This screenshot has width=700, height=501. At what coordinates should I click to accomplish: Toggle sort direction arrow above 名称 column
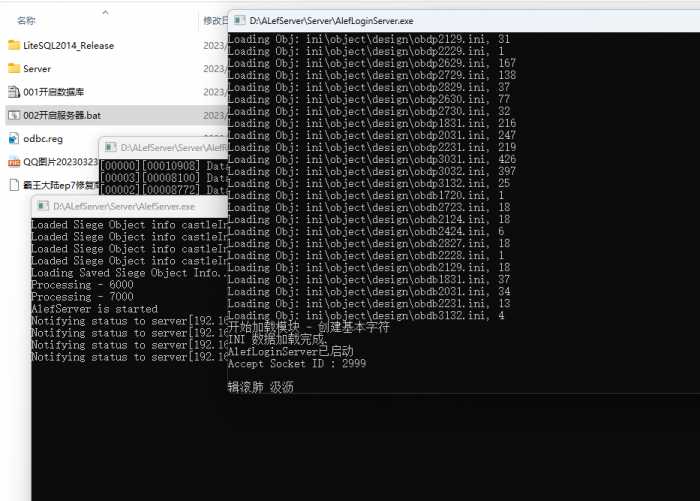click(105, 13)
